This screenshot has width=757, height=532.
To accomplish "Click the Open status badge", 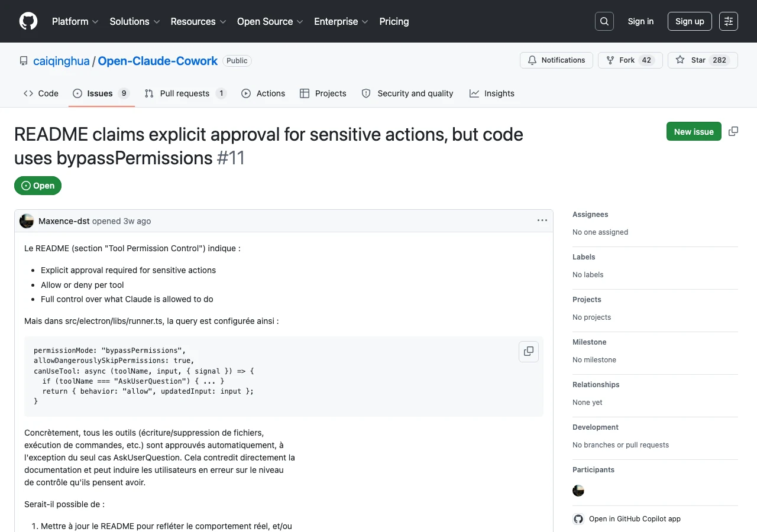I will tap(38, 186).
